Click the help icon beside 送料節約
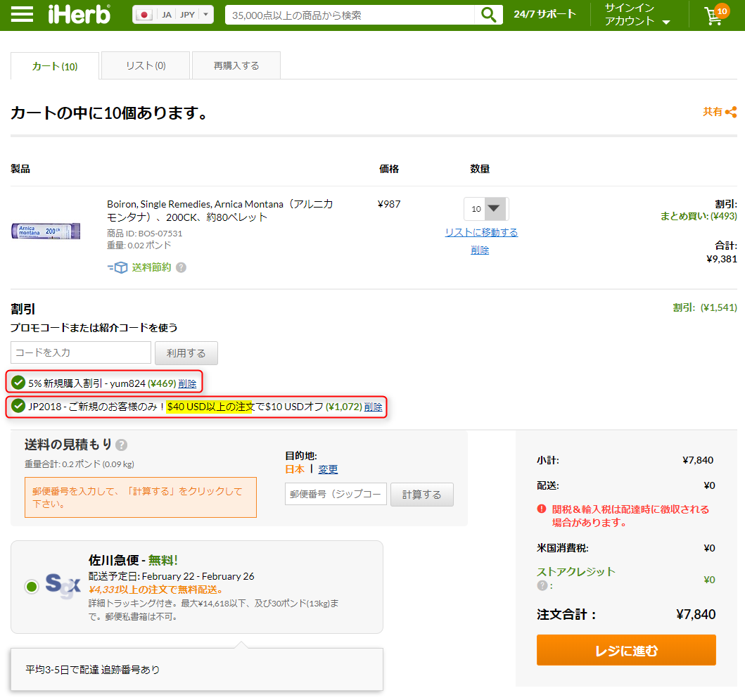Screen dimensions: 745x700 pyautogui.click(x=181, y=267)
